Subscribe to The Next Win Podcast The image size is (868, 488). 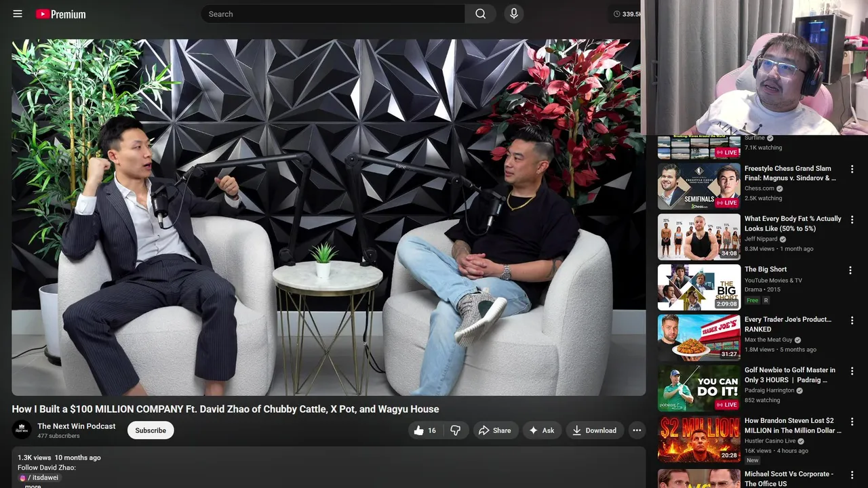[151, 430]
